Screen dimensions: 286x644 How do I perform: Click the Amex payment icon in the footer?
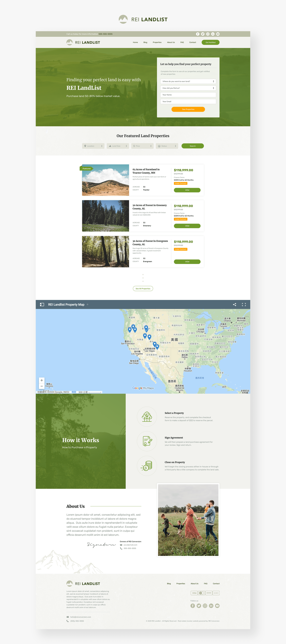point(209,593)
